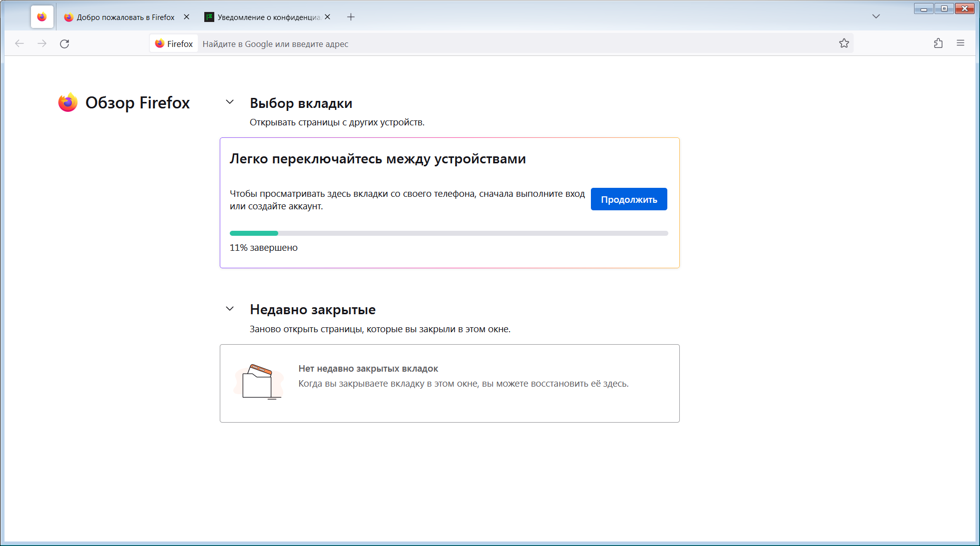Close the Добро пожаловать в Firefox tab
Screen dimensions: 980x546
[186, 17]
